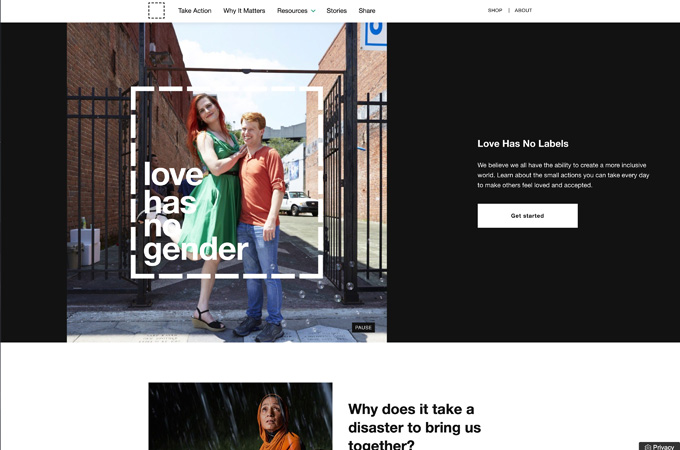Image resolution: width=680 pixels, height=450 pixels.
Task: Open the Take Action page
Action: tap(194, 10)
